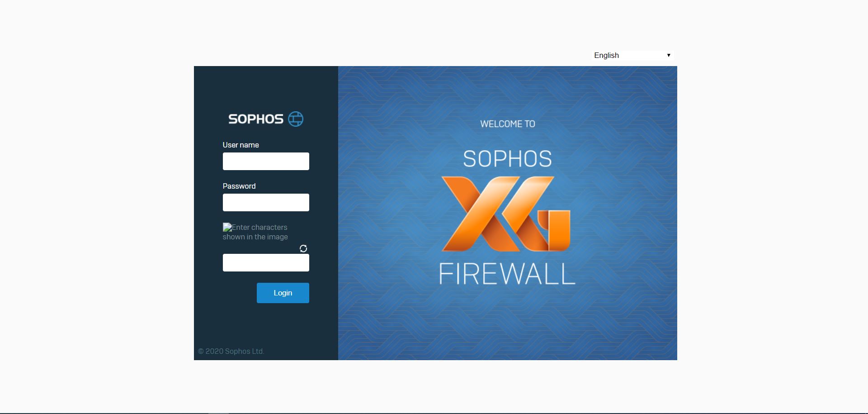Click the User name label
Viewport: 868px width, 414px height.
coord(241,145)
